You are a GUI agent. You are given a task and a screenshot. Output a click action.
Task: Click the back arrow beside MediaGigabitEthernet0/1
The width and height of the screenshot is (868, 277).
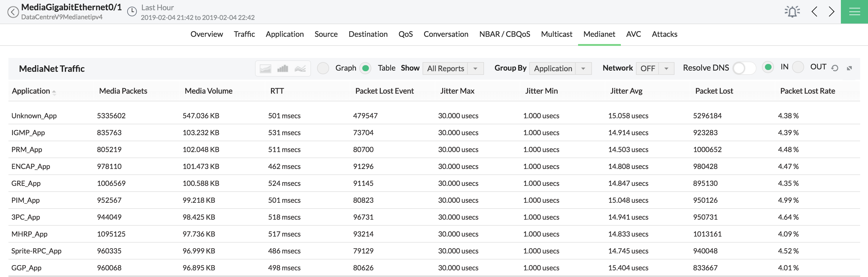point(13,12)
